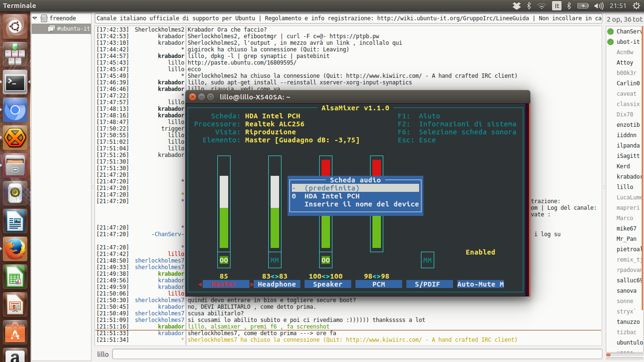Click the PCM volume bar
The height and width of the screenshot is (362, 644).
click(377, 203)
